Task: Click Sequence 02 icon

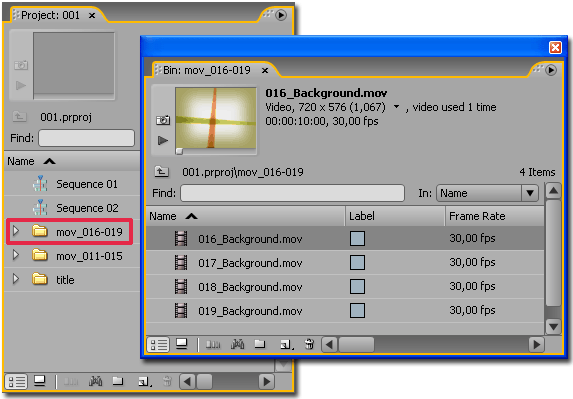Action: (40, 208)
